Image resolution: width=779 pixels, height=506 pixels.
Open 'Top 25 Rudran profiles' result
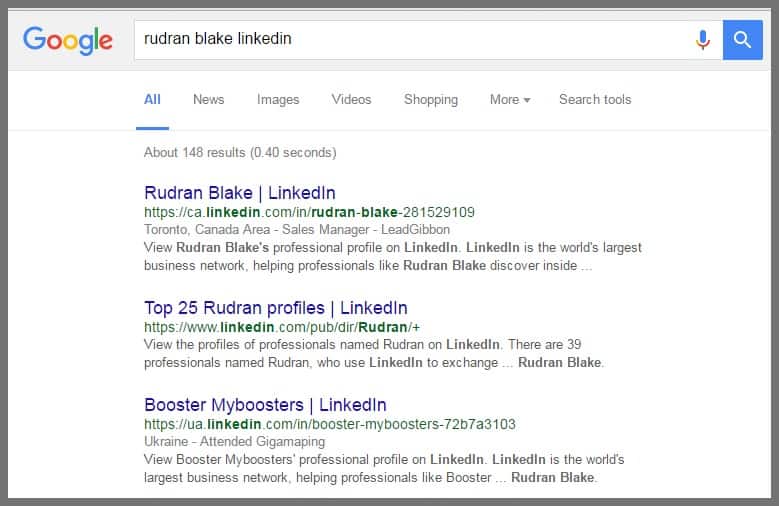[x=275, y=308]
